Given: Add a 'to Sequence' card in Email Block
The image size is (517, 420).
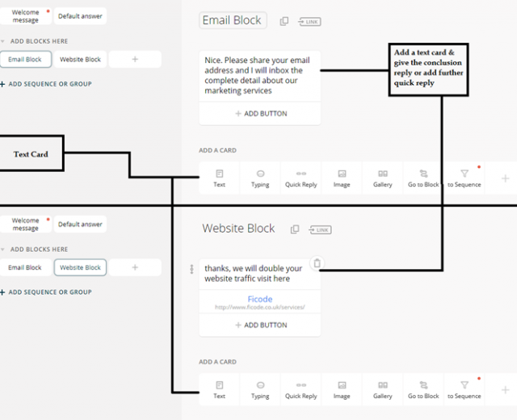Looking at the screenshot, I should coord(464,178).
